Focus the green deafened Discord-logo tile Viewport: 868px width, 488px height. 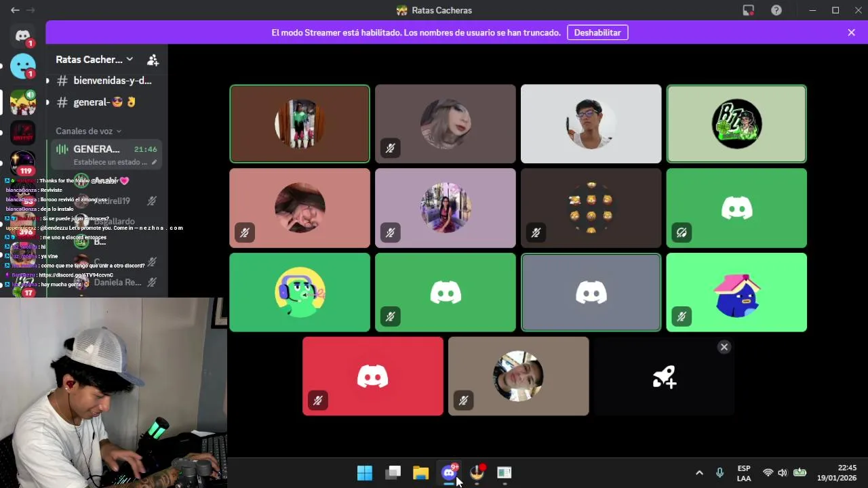(736, 208)
